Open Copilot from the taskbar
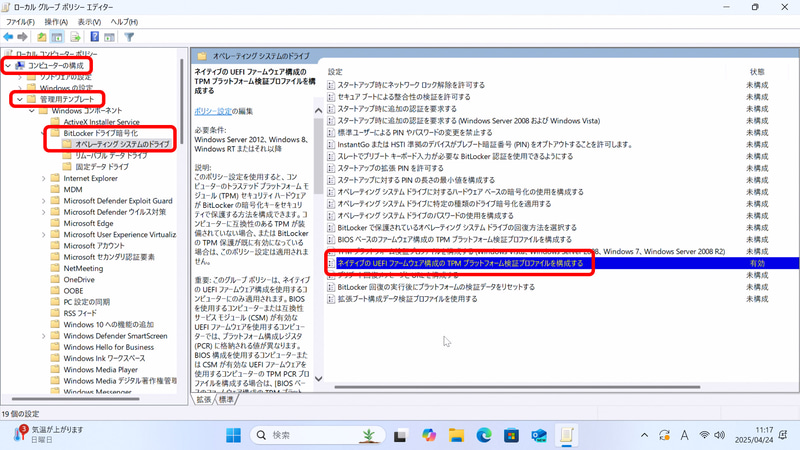 click(x=429, y=435)
